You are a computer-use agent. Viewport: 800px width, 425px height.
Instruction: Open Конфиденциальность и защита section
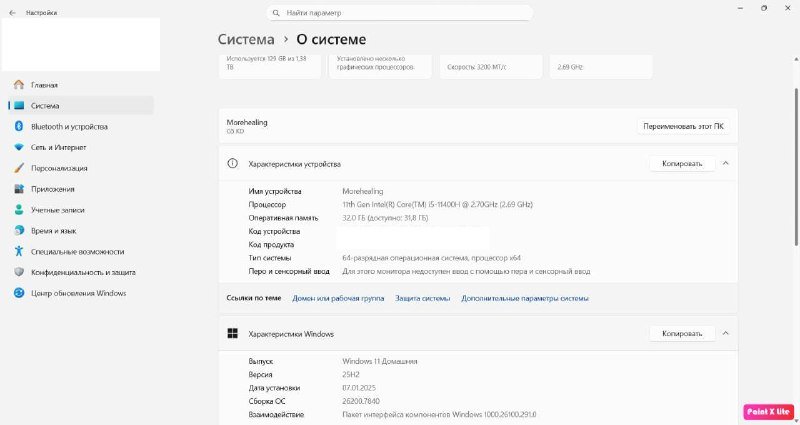pyautogui.click(x=81, y=272)
